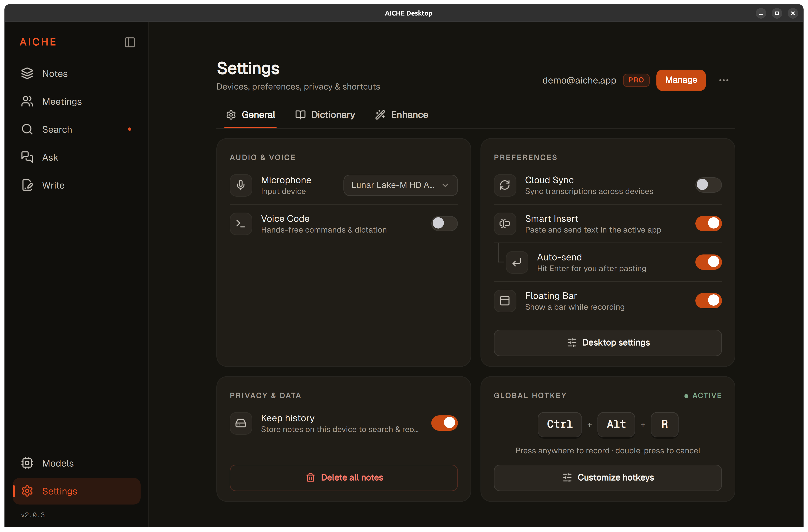Switch to the Dictionary tab
This screenshot has width=808, height=532.
tap(325, 115)
